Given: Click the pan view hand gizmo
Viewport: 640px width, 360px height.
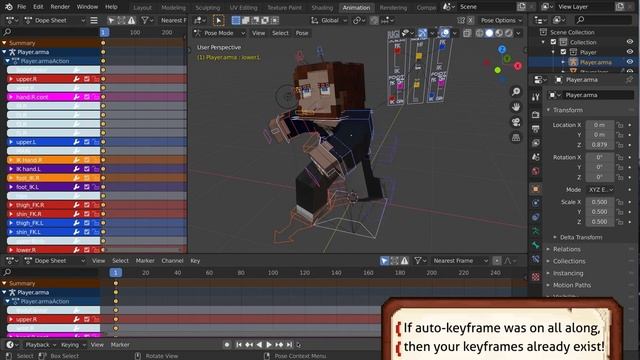Looking at the screenshot, I should [x=516, y=107].
